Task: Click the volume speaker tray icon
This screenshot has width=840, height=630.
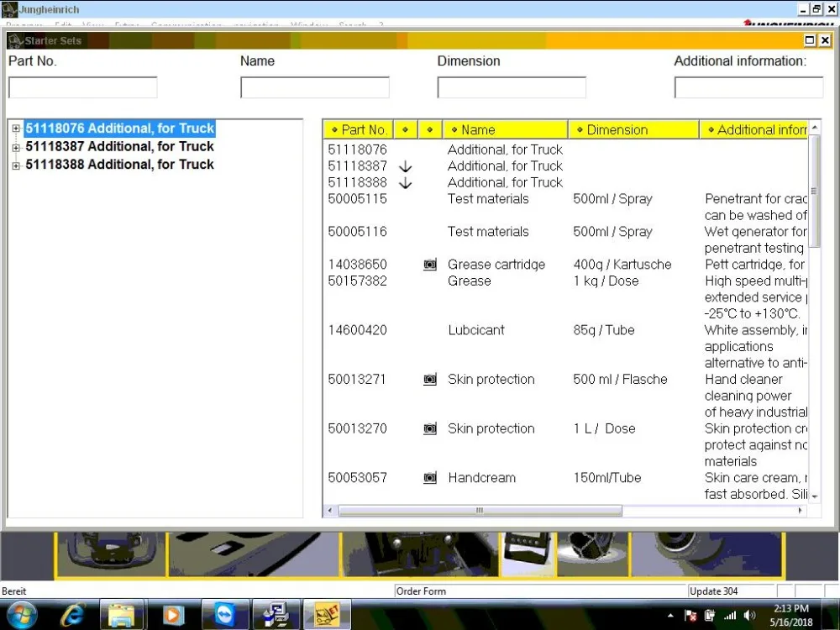Action: (x=749, y=616)
